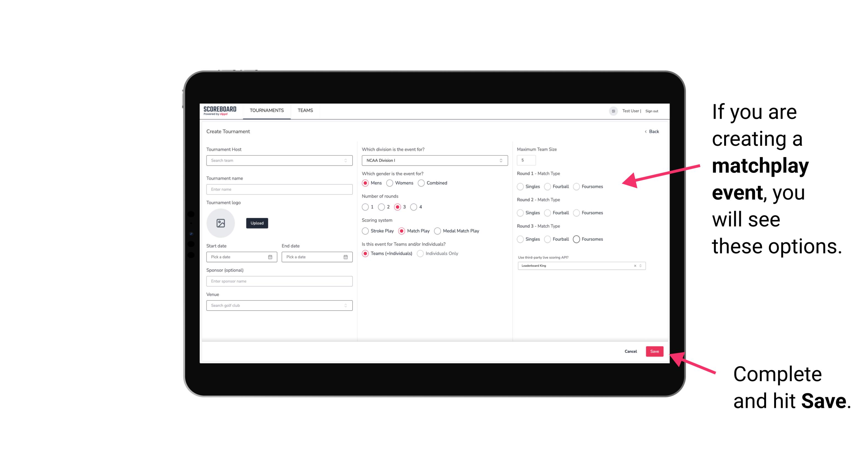Switch to the TOURNAMENTS tab
868x467 pixels.
pos(267,110)
